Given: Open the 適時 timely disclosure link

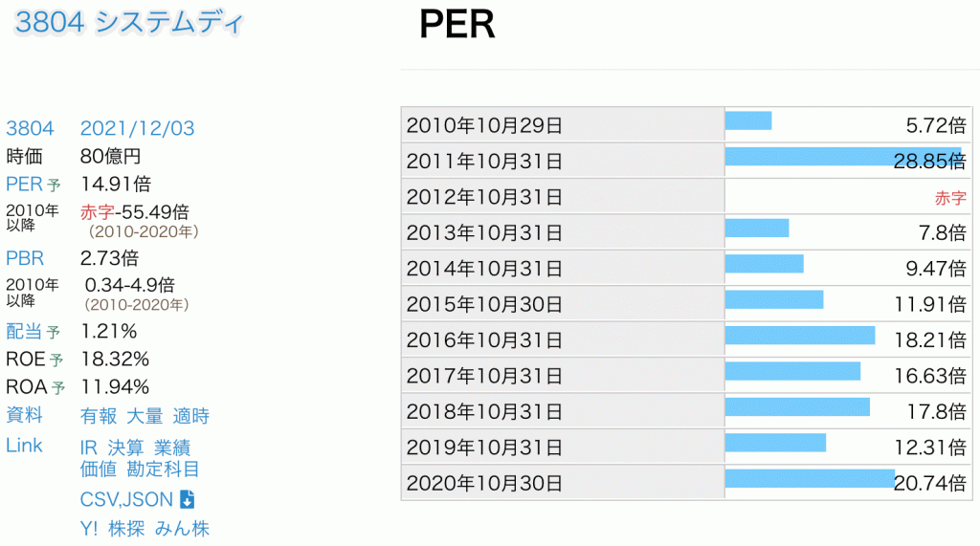Looking at the screenshot, I should coord(190,416).
